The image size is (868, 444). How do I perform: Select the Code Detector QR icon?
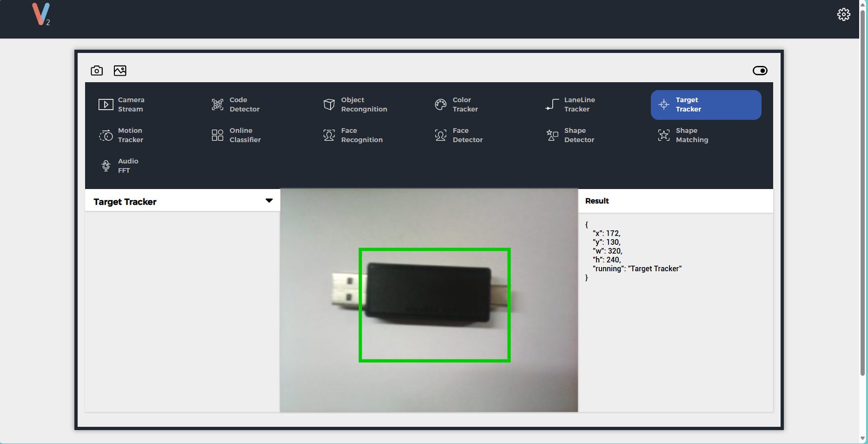pyautogui.click(x=217, y=104)
